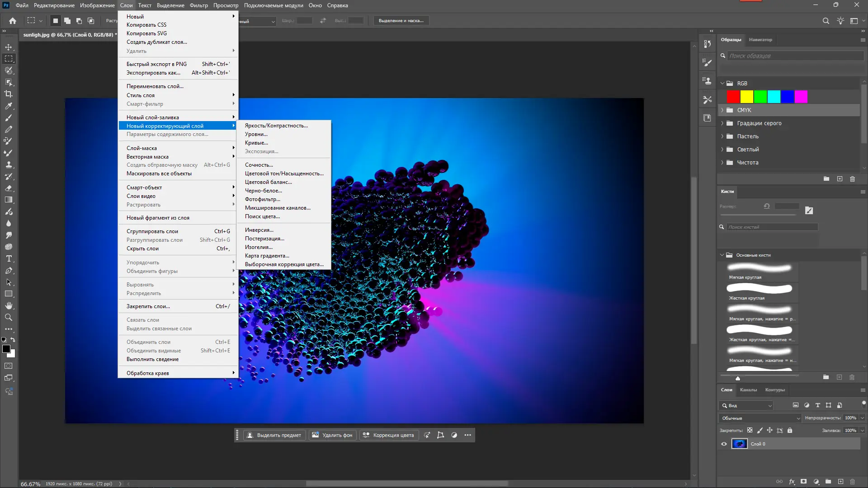
Task: Click the Выделить предмет button
Action: [x=274, y=435]
